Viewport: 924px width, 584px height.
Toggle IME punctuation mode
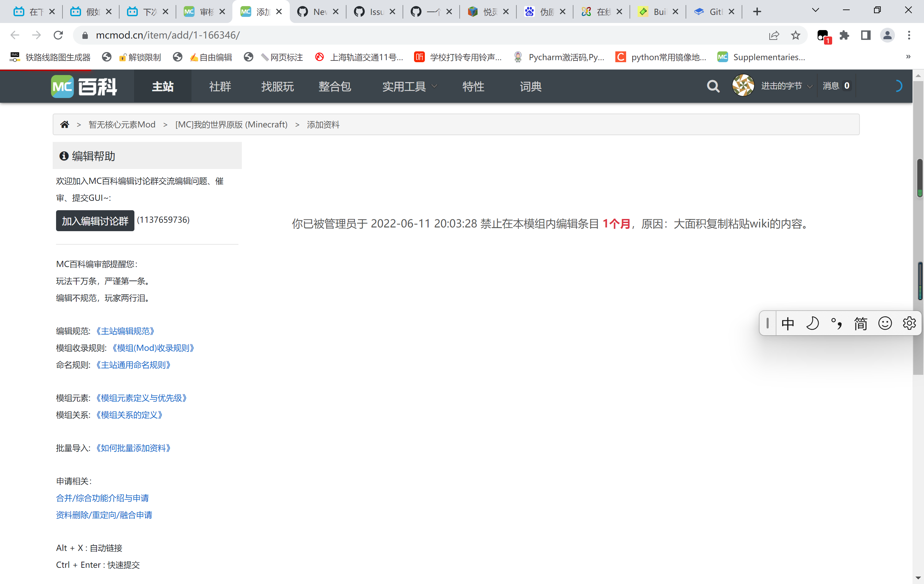(x=837, y=323)
